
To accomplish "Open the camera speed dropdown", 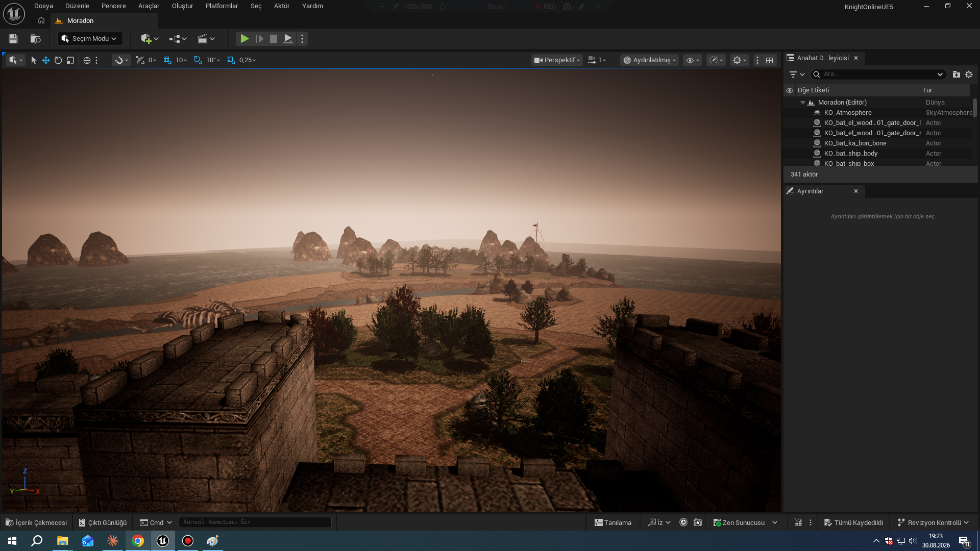I will click(x=597, y=60).
